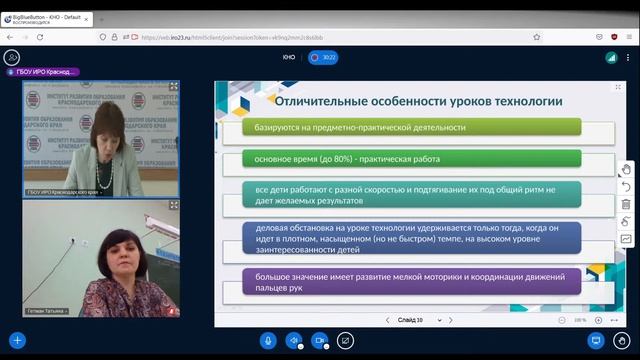Click slide title Отличительные особенности уроков технологии
The height and width of the screenshot is (360, 640).
pyautogui.click(x=418, y=101)
